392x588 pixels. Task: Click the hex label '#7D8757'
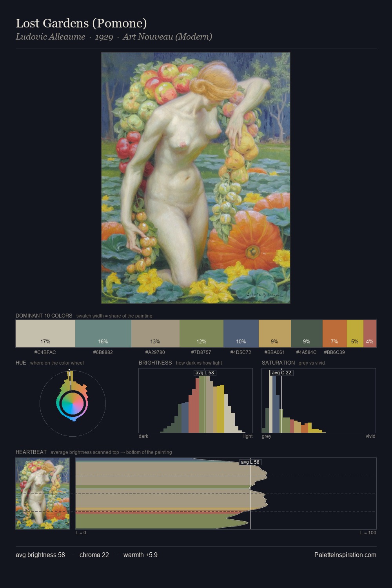point(201,352)
